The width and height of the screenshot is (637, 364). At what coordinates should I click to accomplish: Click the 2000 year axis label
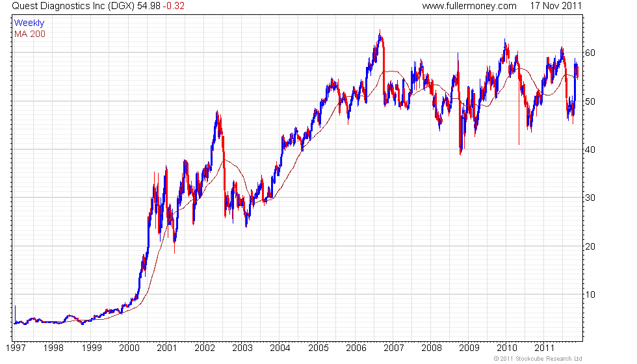129,348
